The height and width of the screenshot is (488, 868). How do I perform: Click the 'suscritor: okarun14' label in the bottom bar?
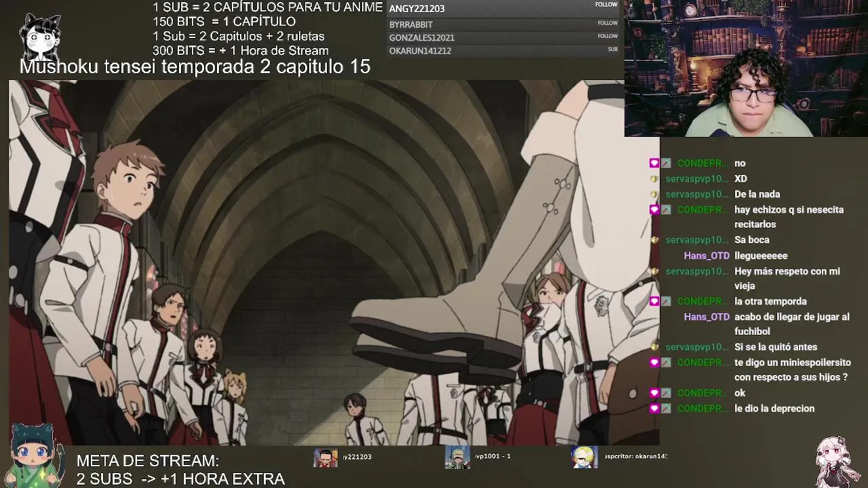pos(636,456)
